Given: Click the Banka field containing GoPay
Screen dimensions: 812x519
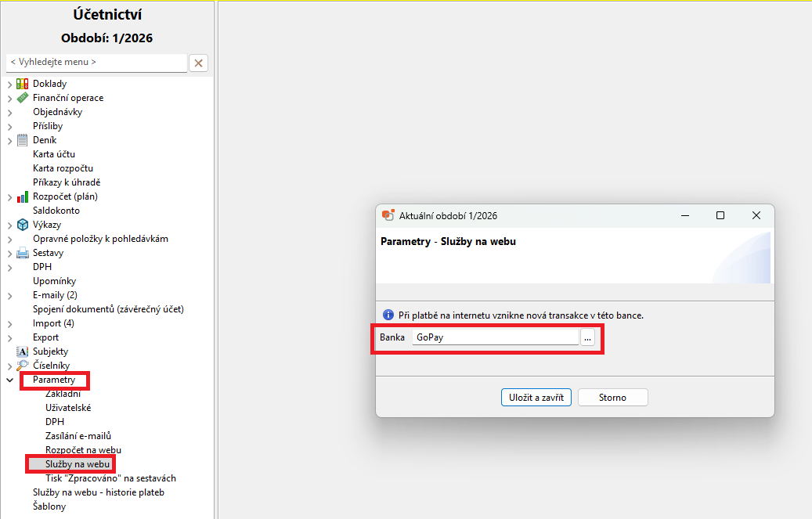Looking at the screenshot, I should tap(495, 337).
